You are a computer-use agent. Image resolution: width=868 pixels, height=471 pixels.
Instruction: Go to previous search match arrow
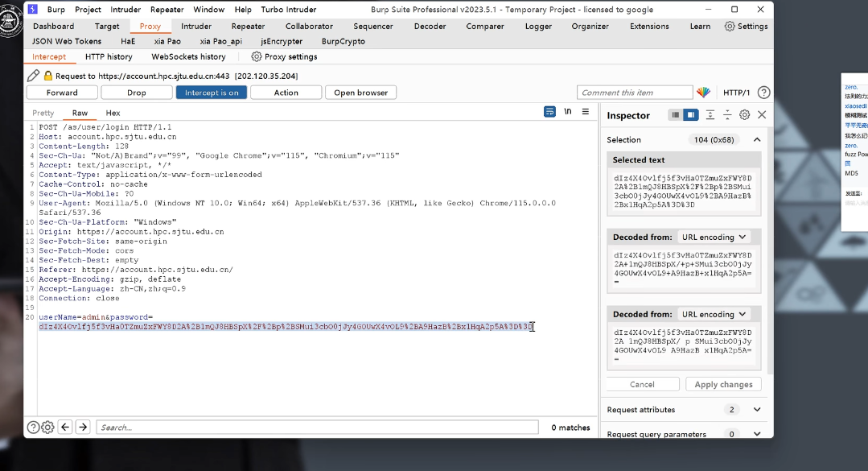coord(65,428)
